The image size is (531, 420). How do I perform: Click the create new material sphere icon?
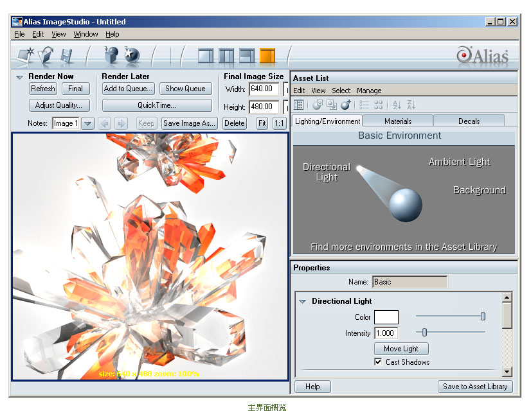346,105
